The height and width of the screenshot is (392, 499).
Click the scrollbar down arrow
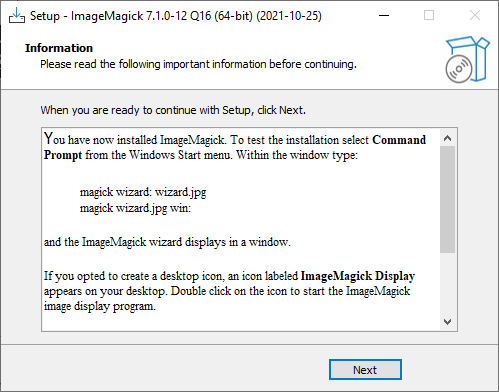tap(447, 322)
